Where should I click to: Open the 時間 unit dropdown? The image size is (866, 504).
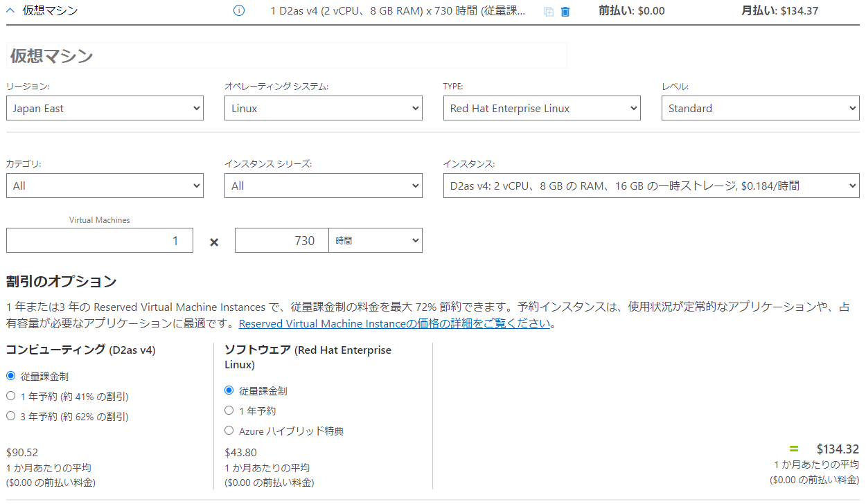click(375, 240)
